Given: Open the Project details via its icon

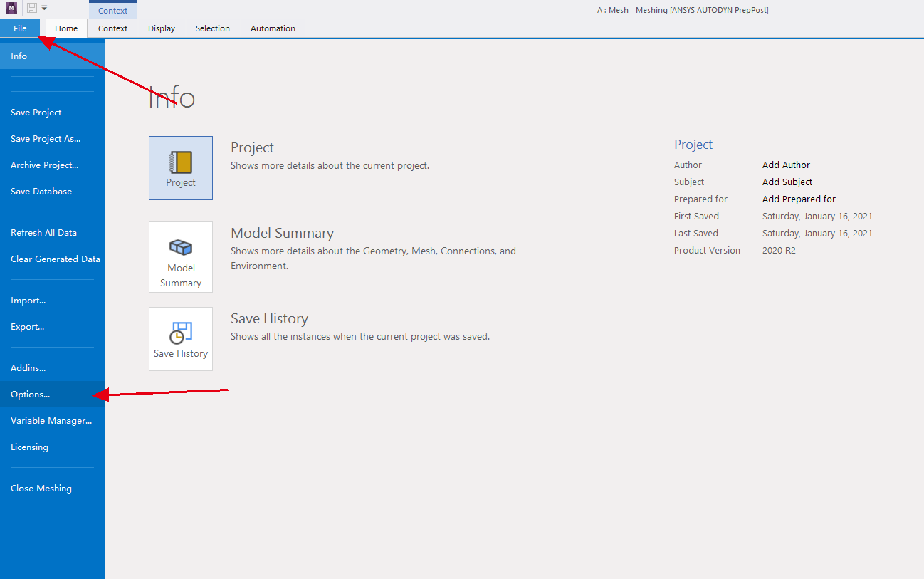Looking at the screenshot, I should tap(180, 167).
